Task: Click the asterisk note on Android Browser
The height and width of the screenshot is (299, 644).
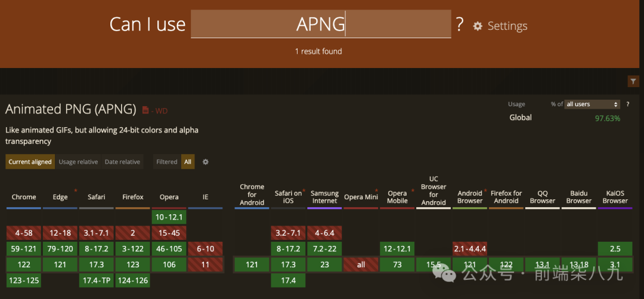Action: click(485, 190)
